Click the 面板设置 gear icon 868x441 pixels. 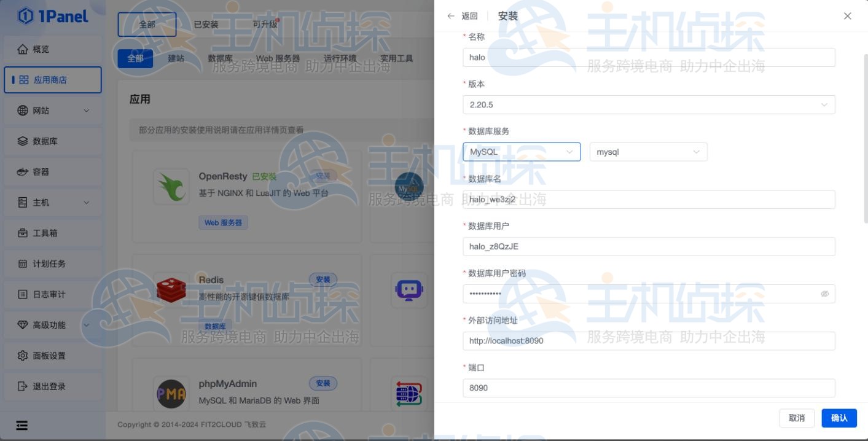click(x=23, y=356)
